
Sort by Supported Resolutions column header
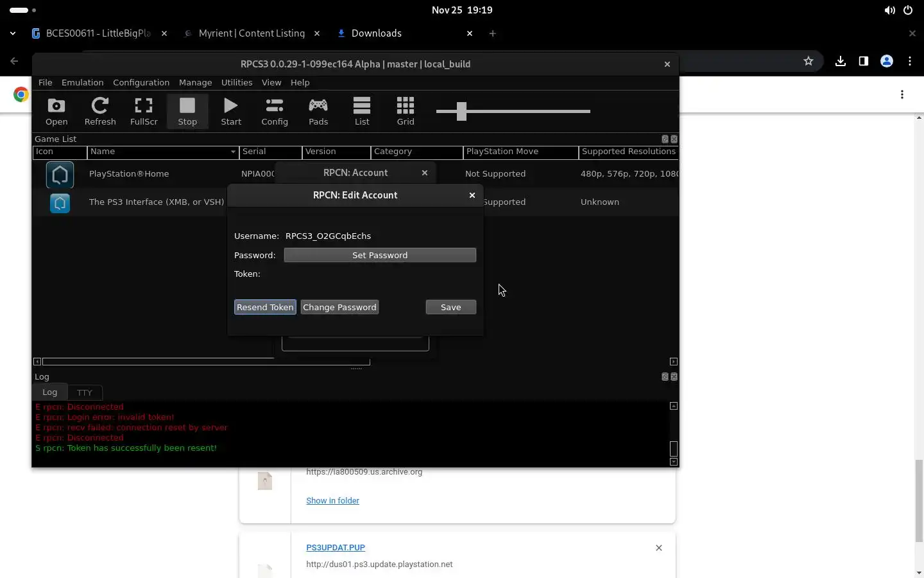(629, 152)
